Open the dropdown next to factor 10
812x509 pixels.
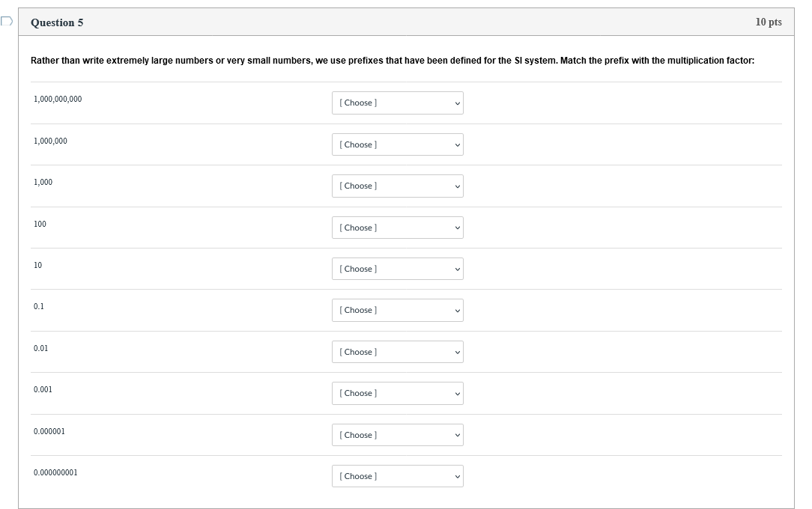(397, 269)
